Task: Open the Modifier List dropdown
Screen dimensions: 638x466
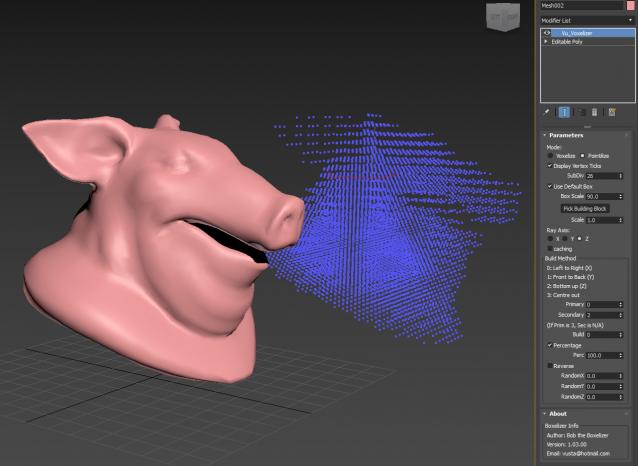Action: click(587, 20)
